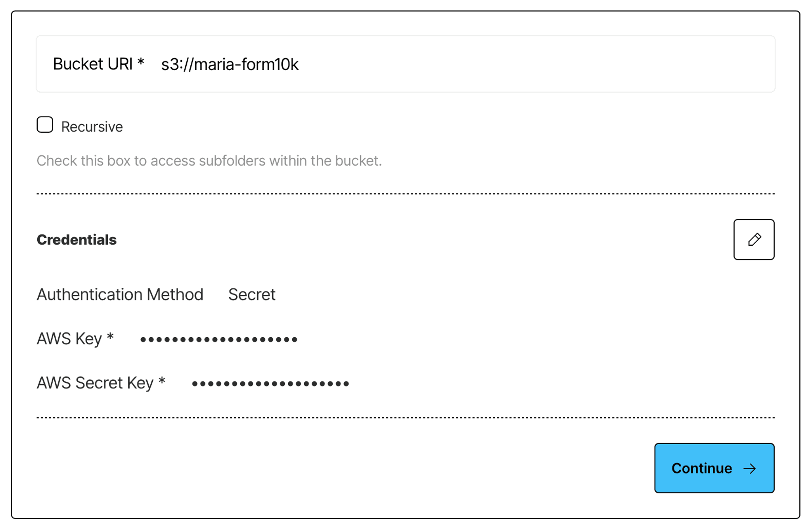Image resolution: width=812 pixels, height=531 pixels.
Task: Click the AWS Secret Key label
Action: [x=95, y=383]
